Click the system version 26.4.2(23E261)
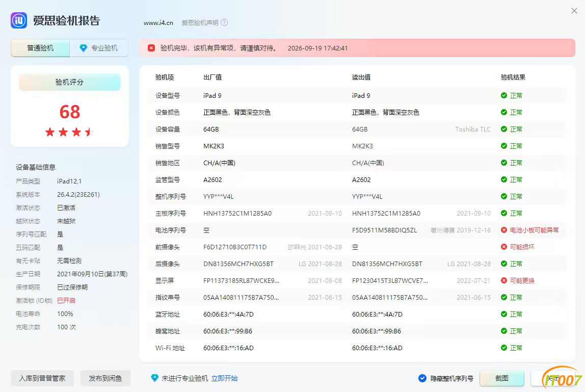 coord(78,195)
